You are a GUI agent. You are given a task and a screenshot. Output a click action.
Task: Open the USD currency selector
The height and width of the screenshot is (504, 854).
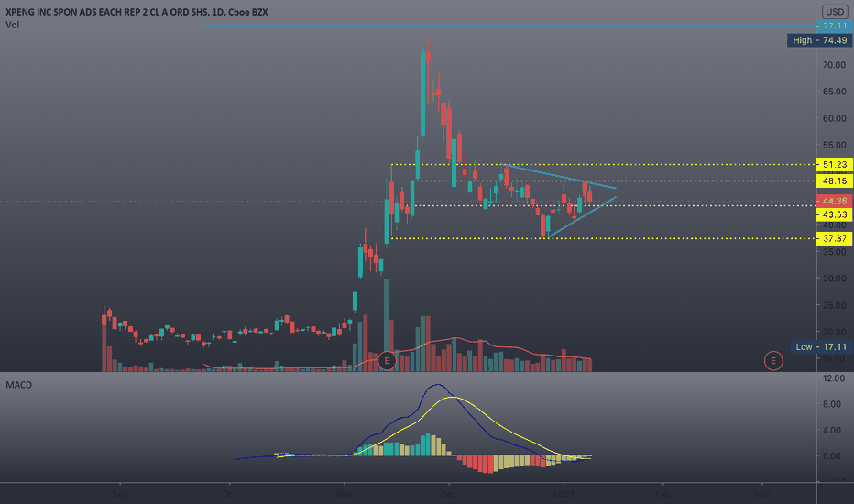coord(835,11)
